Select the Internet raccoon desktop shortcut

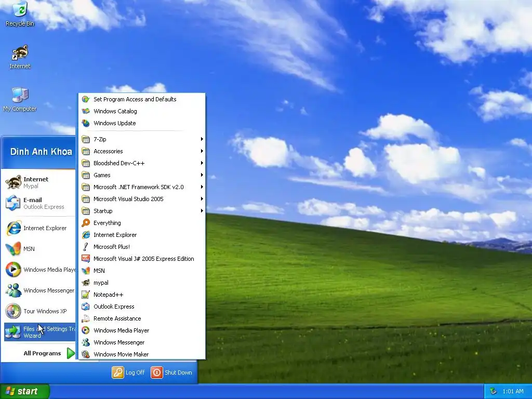click(20, 57)
